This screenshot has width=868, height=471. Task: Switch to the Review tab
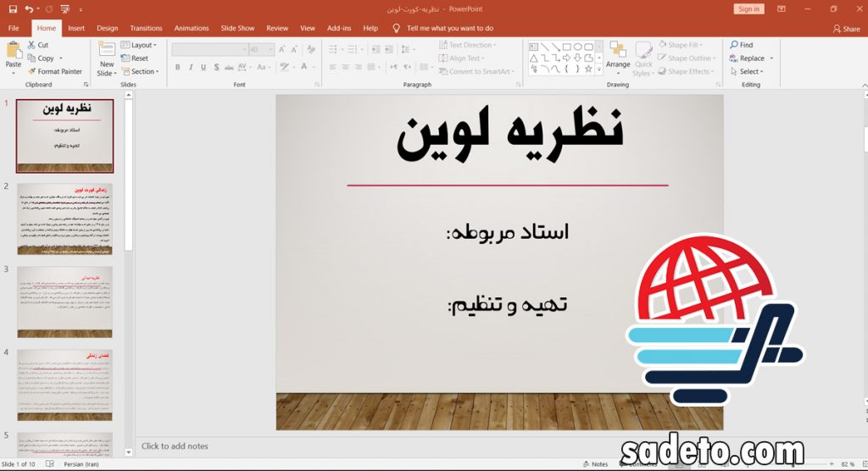[277, 28]
